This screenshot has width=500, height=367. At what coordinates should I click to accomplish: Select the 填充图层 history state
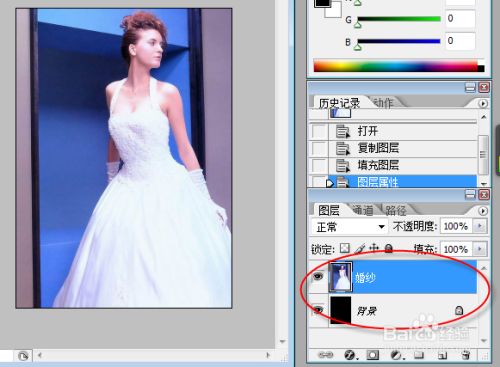[x=403, y=165]
